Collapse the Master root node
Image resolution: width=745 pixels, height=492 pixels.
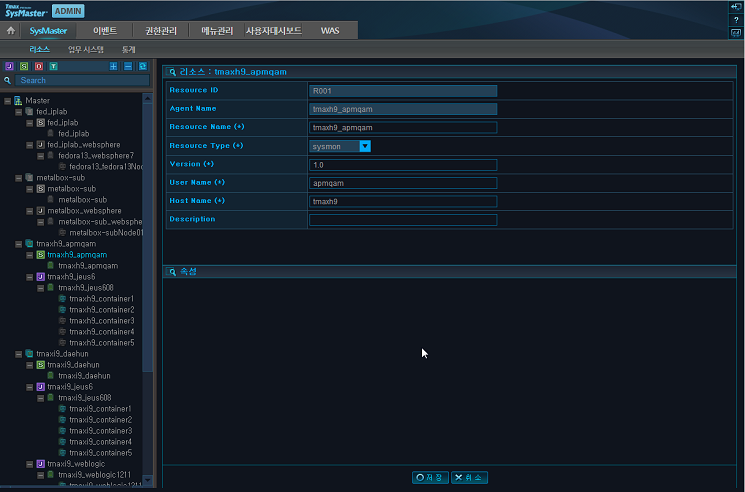(x=8, y=101)
